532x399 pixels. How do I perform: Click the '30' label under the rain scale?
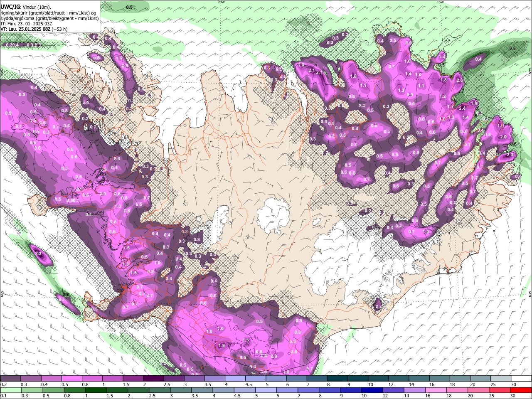coord(514,396)
